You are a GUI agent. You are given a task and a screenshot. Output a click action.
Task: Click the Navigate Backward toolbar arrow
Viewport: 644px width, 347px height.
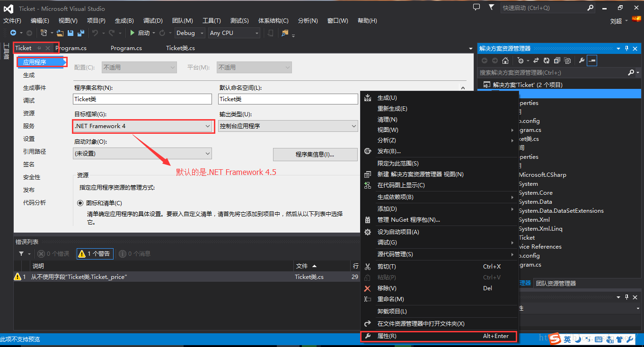[x=13, y=33]
